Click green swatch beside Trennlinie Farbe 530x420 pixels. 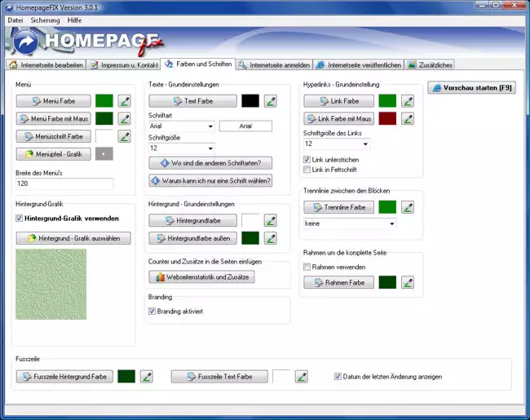(x=387, y=207)
